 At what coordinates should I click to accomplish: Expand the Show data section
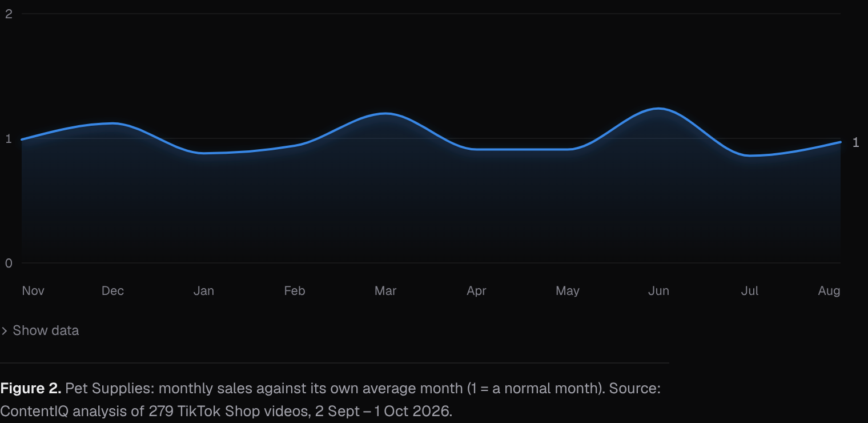click(x=40, y=330)
